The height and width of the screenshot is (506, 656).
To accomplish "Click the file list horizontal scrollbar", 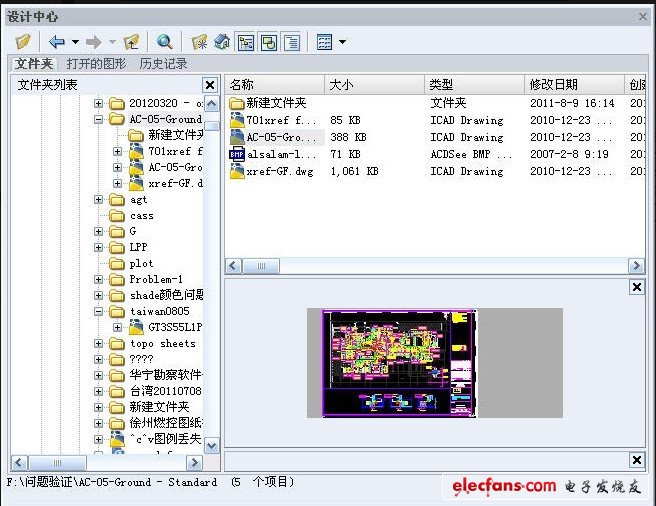I will coord(435,266).
